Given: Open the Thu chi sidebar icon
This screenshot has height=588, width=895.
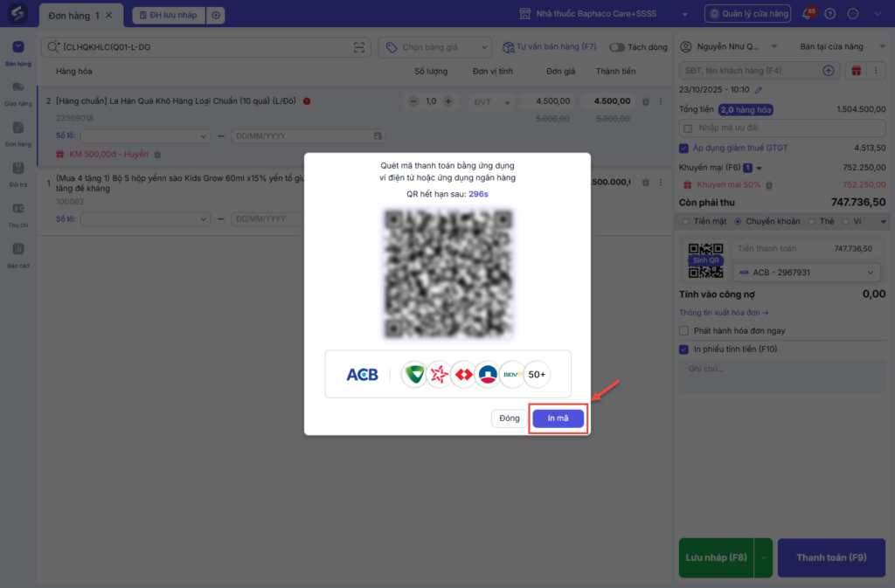Looking at the screenshot, I should pyautogui.click(x=18, y=215).
